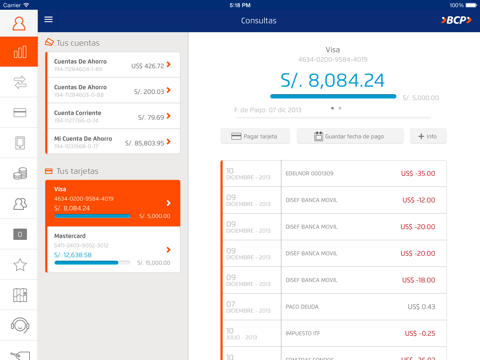The image size is (480, 360).
Task: Open the mobile phone icon in sidebar
Action: (20, 143)
